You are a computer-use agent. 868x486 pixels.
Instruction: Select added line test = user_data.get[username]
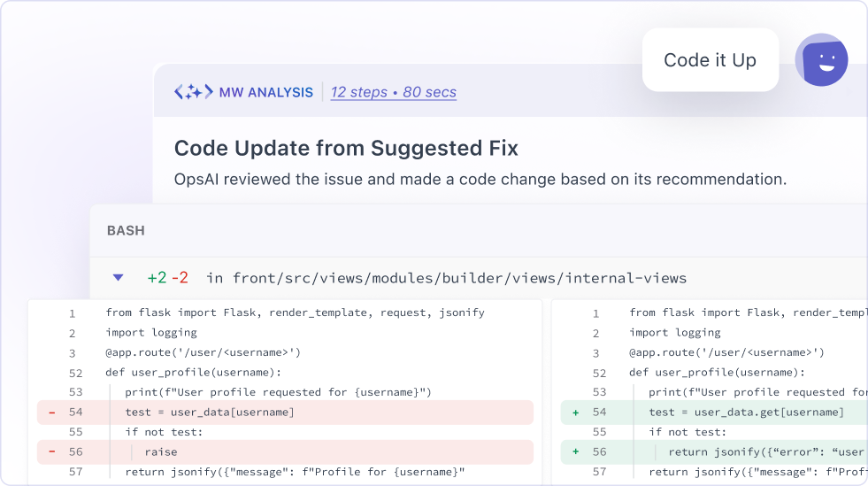(746, 413)
